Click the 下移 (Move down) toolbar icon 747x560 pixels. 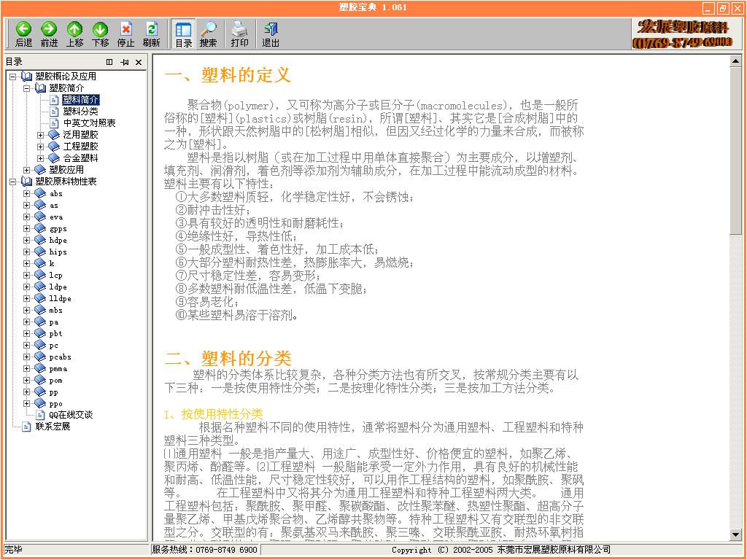pos(100,34)
